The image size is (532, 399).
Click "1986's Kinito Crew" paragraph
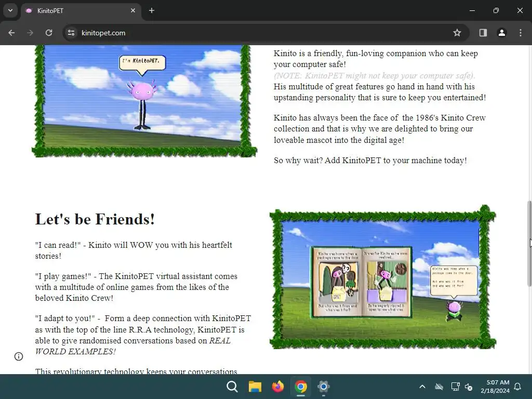380,129
